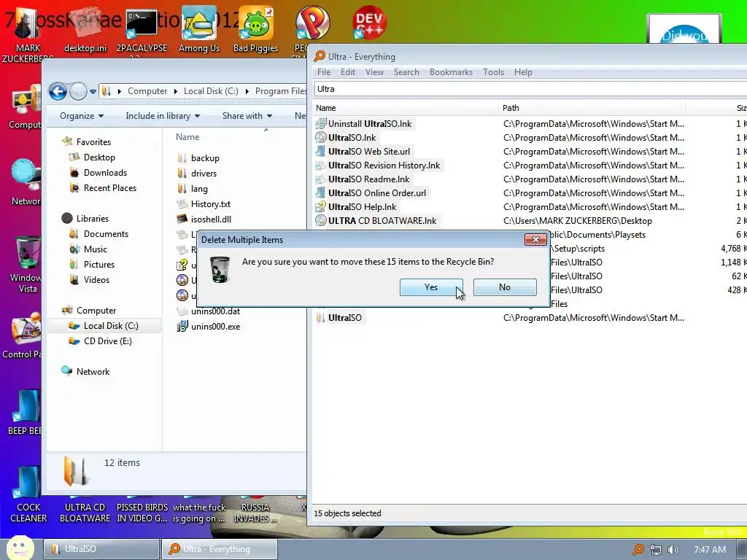Viewport: 747px width, 560px height.
Task: Close the Delete Multiple Items dialog
Action: pyautogui.click(x=535, y=239)
